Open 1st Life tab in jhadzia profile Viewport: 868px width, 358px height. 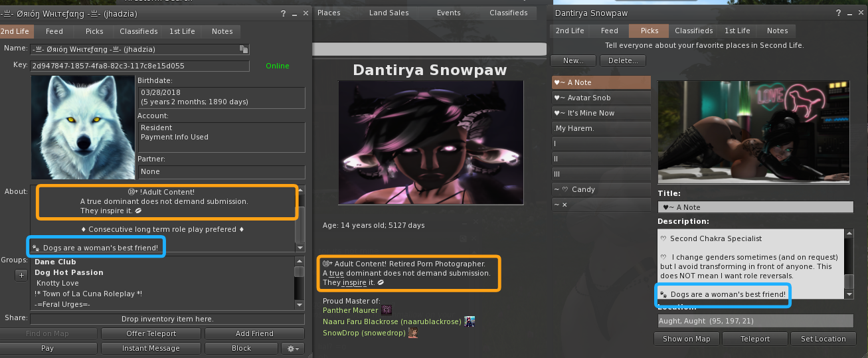182,31
